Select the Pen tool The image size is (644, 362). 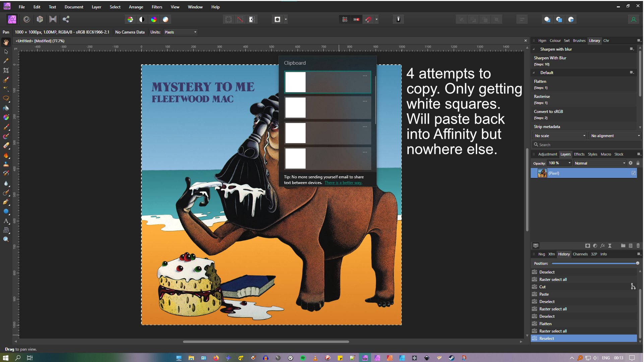(6, 202)
